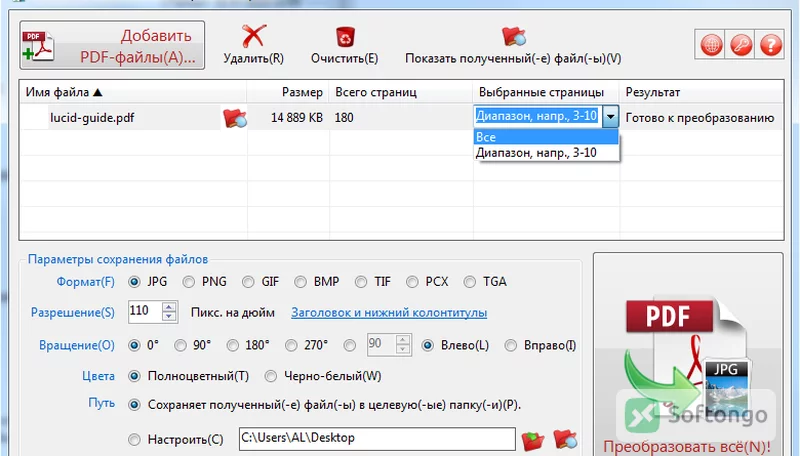
Task: Select 90° rotation radio button
Action: (x=180, y=345)
